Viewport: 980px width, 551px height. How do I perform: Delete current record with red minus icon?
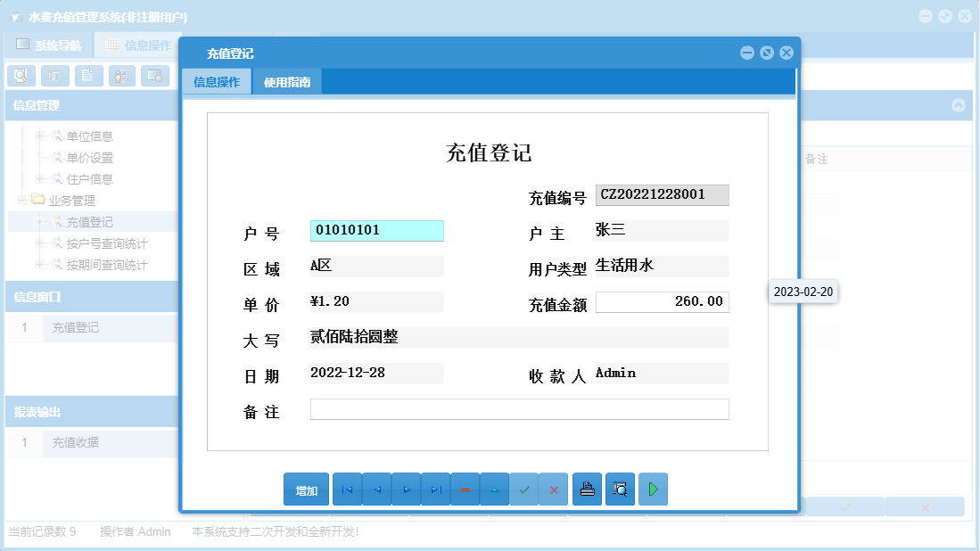(465, 489)
